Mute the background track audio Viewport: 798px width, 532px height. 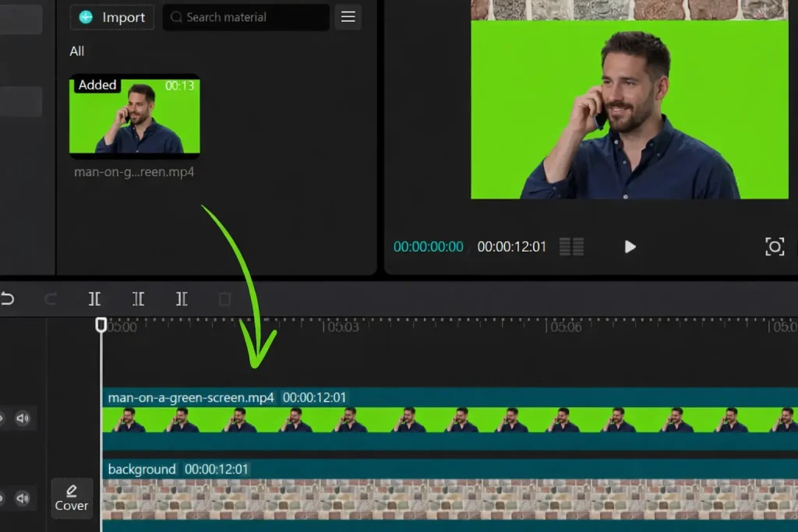[x=23, y=499]
